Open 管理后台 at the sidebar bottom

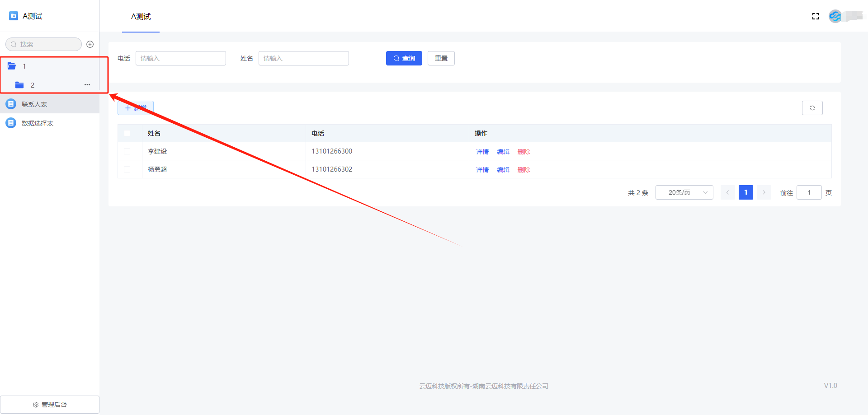tap(50, 405)
